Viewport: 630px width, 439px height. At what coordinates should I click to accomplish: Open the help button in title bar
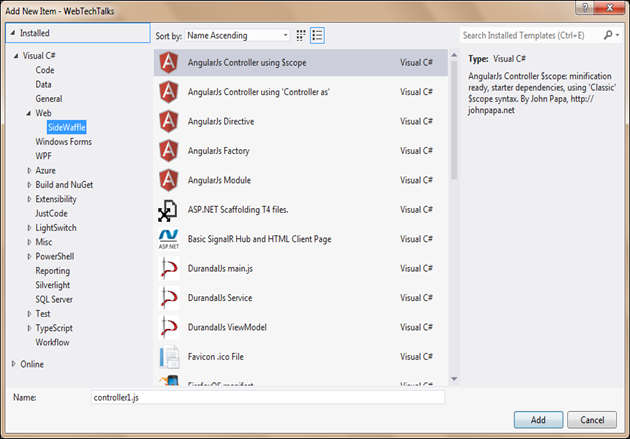click(x=585, y=7)
